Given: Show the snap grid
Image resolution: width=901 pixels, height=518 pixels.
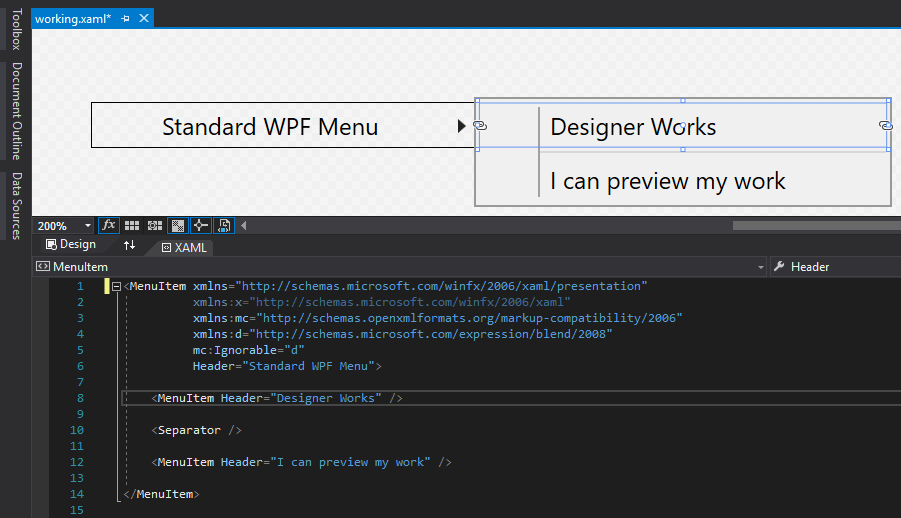Looking at the screenshot, I should 132,225.
